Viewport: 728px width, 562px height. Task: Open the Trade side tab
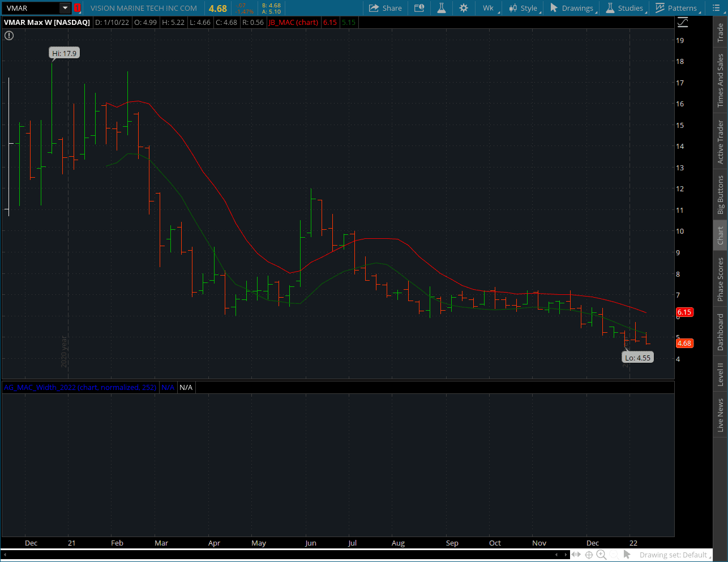coord(720,32)
